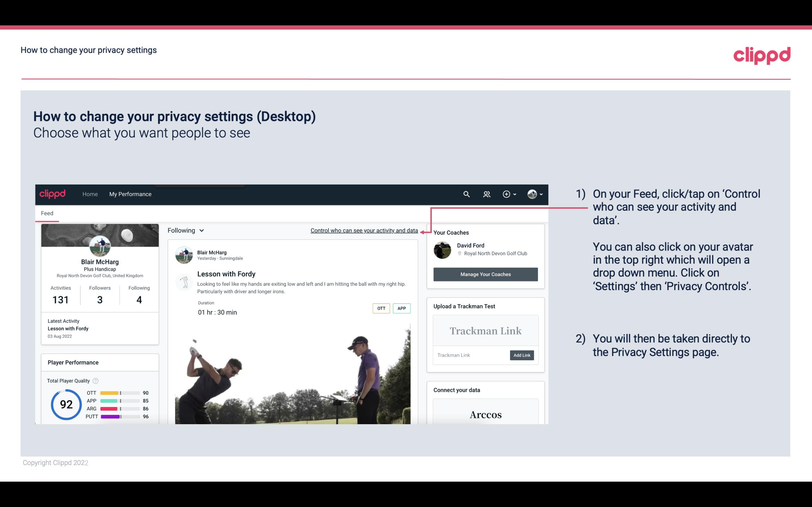Viewport: 812px width, 507px height.
Task: Select the My Performance menu tab
Action: point(129,194)
